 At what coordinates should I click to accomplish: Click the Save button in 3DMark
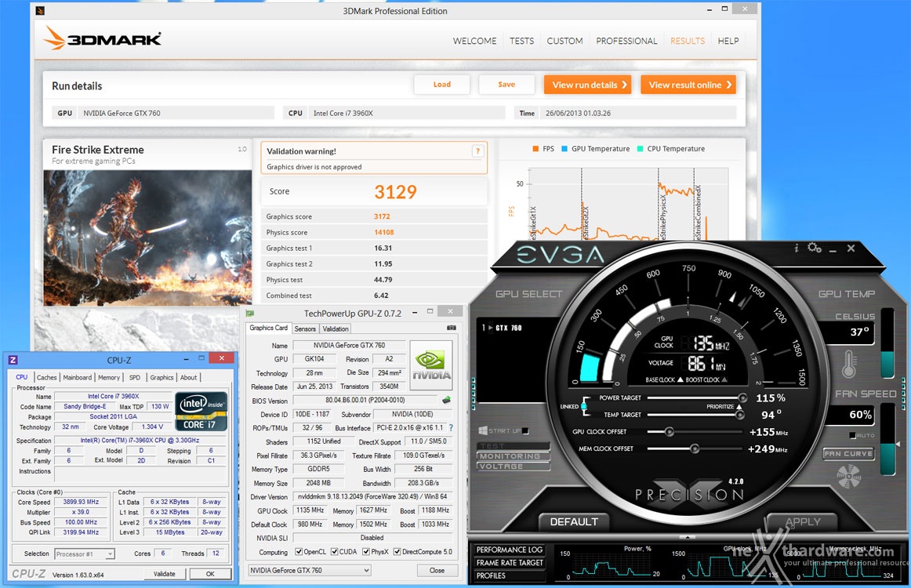tap(506, 85)
